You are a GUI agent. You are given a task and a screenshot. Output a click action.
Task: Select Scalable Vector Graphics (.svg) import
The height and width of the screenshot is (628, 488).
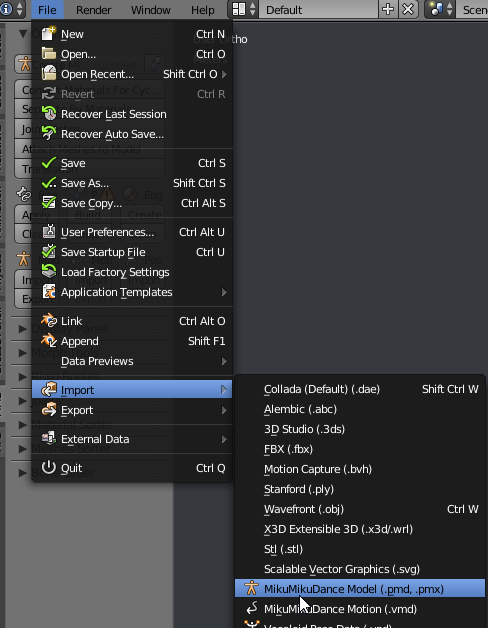point(360,569)
